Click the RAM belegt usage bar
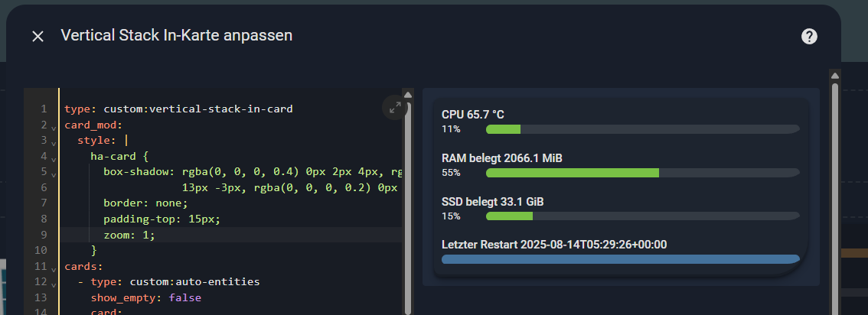The width and height of the screenshot is (868, 315). (642, 173)
